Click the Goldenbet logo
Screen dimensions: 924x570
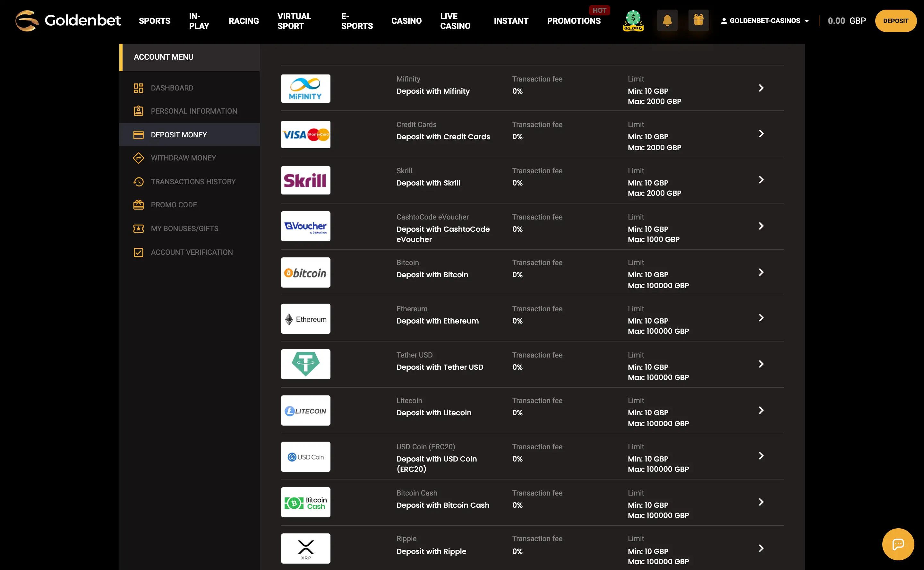click(x=68, y=20)
